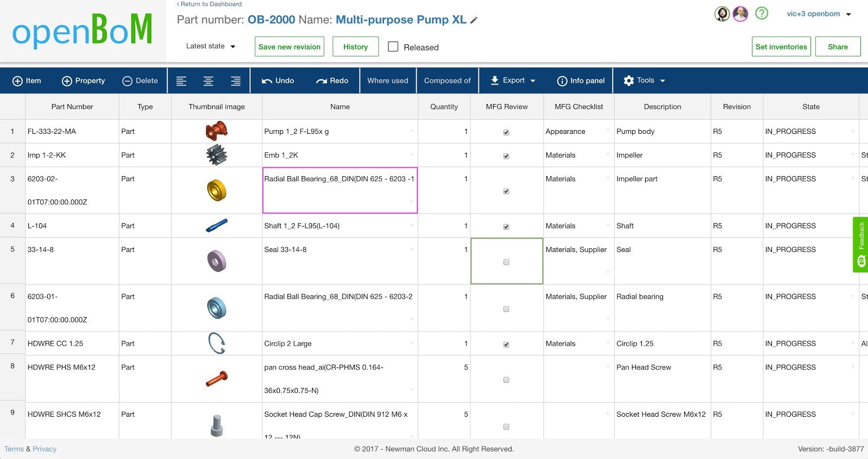The height and width of the screenshot is (459, 868).
Task: Uncheck MFG Review for L-104 shaft
Action: click(x=506, y=227)
